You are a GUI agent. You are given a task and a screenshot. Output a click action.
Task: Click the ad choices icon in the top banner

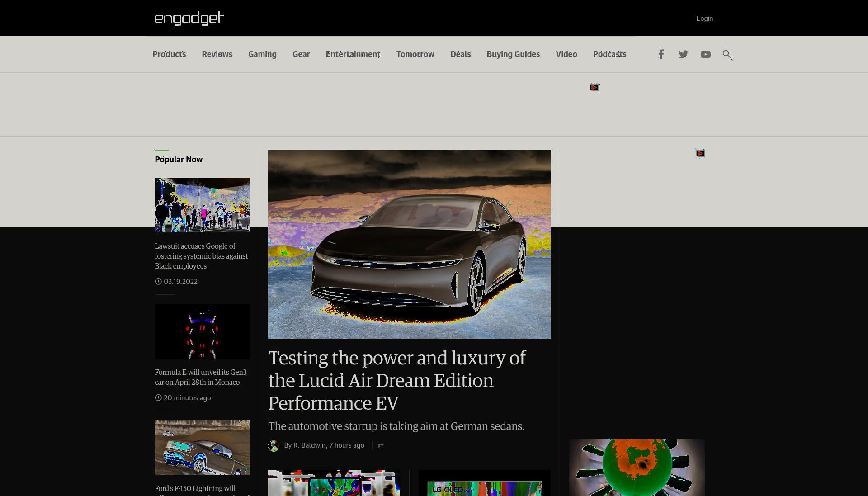tap(594, 87)
